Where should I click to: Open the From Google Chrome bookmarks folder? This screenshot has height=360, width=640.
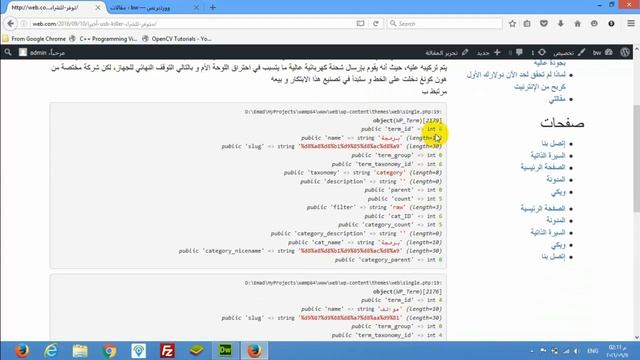point(34,39)
